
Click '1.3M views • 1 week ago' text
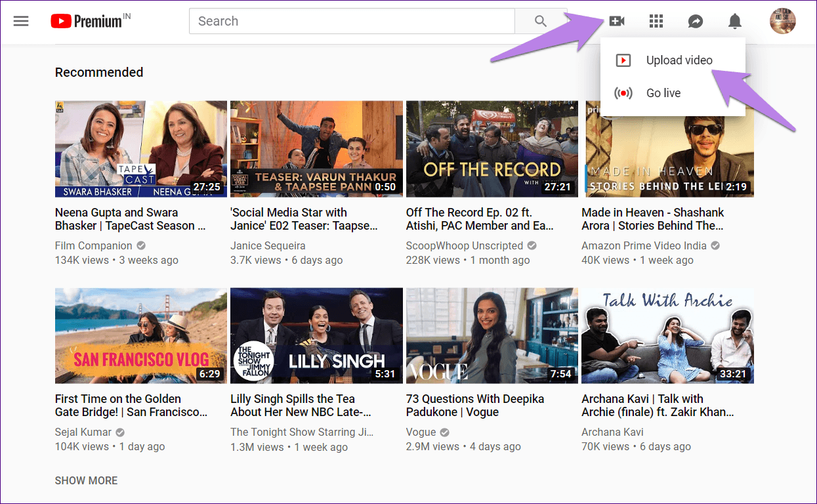tap(289, 446)
